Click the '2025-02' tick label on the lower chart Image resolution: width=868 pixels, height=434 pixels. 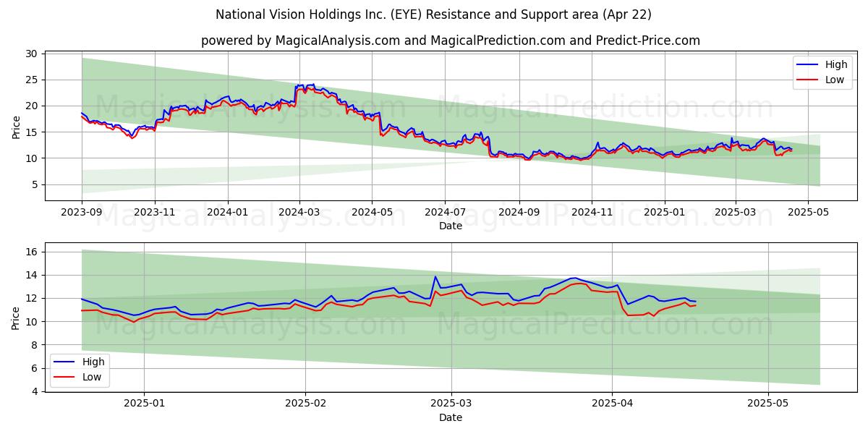[306, 404]
